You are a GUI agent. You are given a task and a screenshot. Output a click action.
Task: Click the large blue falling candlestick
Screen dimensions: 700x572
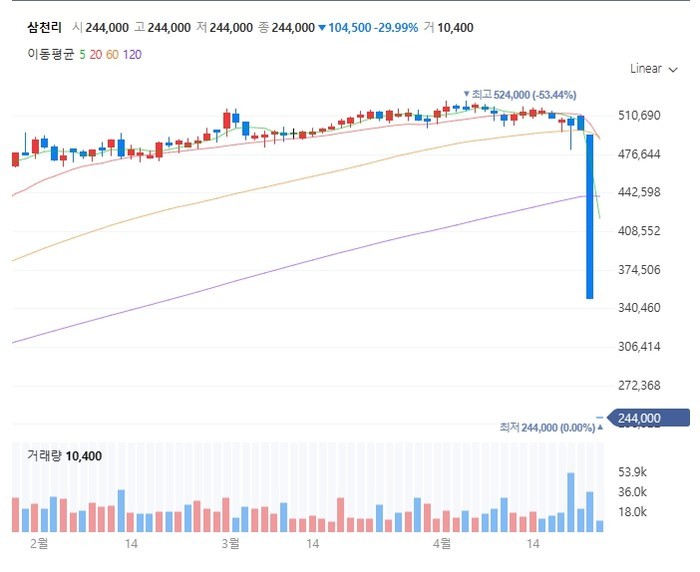coord(590,216)
